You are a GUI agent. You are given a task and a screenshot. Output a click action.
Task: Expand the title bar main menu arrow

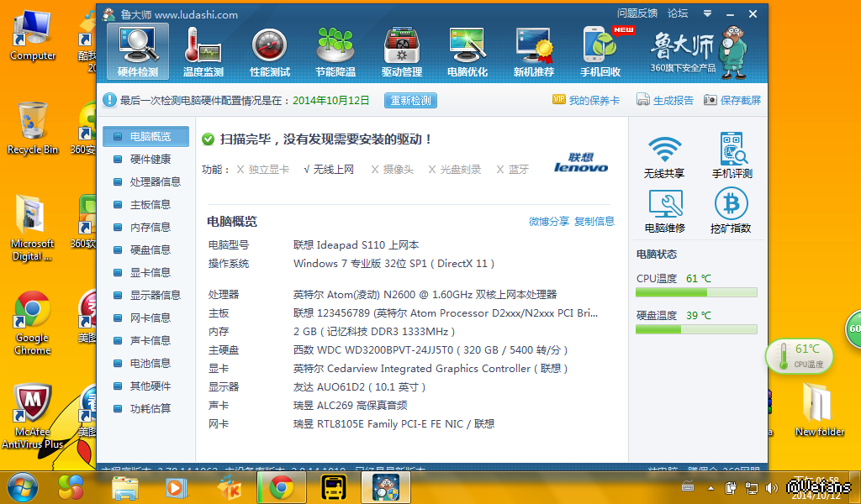(x=708, y=13)
